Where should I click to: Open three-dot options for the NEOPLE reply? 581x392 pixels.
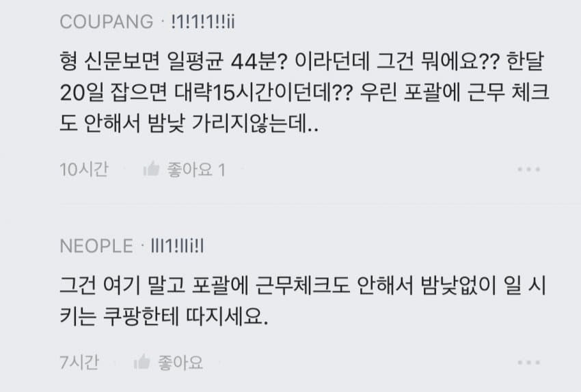coord(530,362)
